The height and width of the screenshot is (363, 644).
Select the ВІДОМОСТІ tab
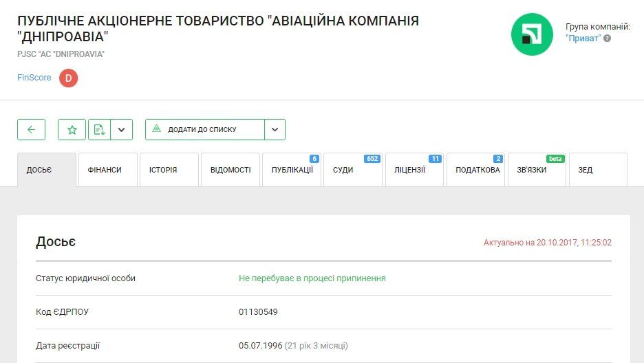tap(230, 170)
